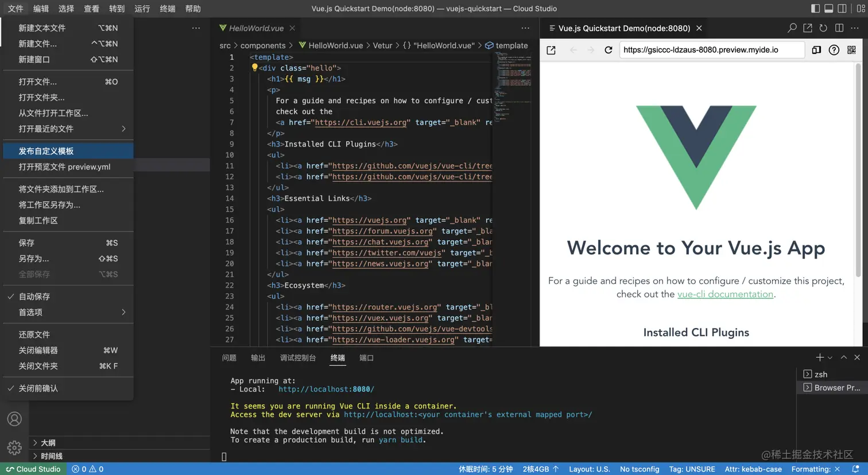This screenshot has width=868, height=475.
Task: Click 2核4GB resource indicator in status bar
Action: (x=540, y=469)
